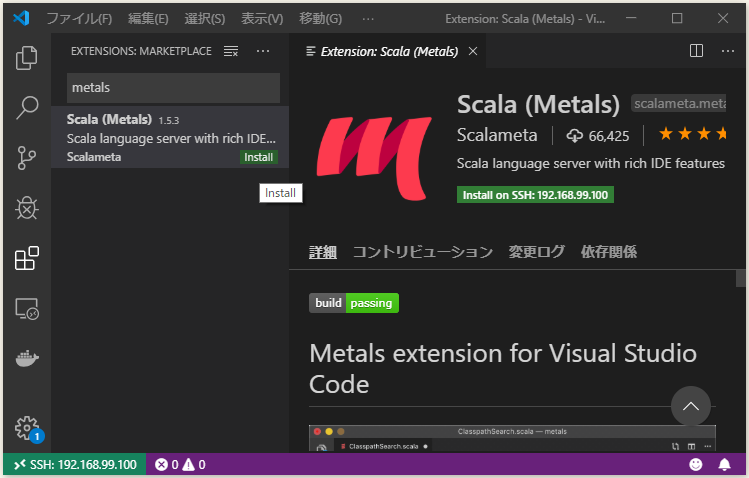
Task: Click Install in the Scala (Metals) list item
Action: tap(258, 157)
